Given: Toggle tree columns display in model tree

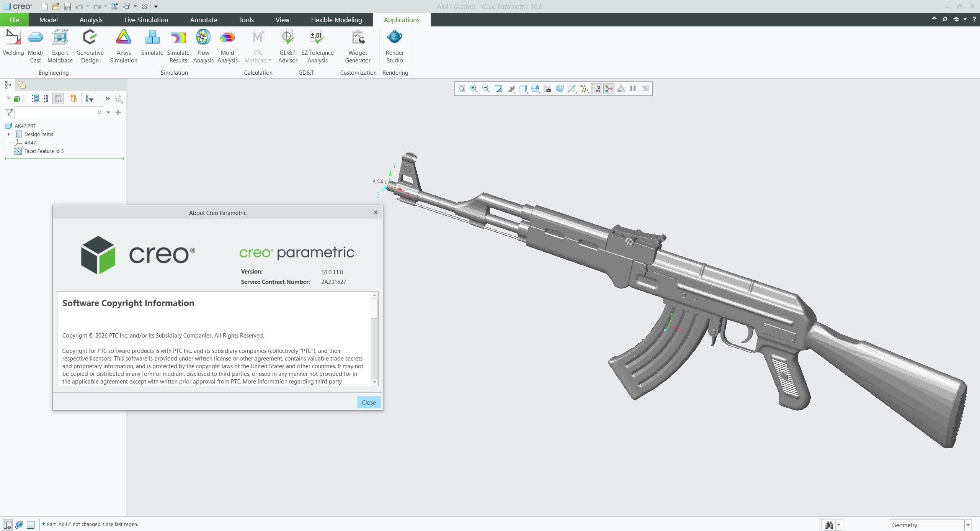Looking at the screenshot, I should [x=58, y=99].
